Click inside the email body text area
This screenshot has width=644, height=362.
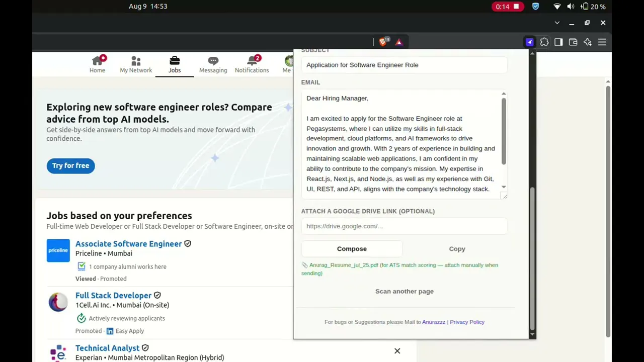pyautogui.click(x=401, y=144)
